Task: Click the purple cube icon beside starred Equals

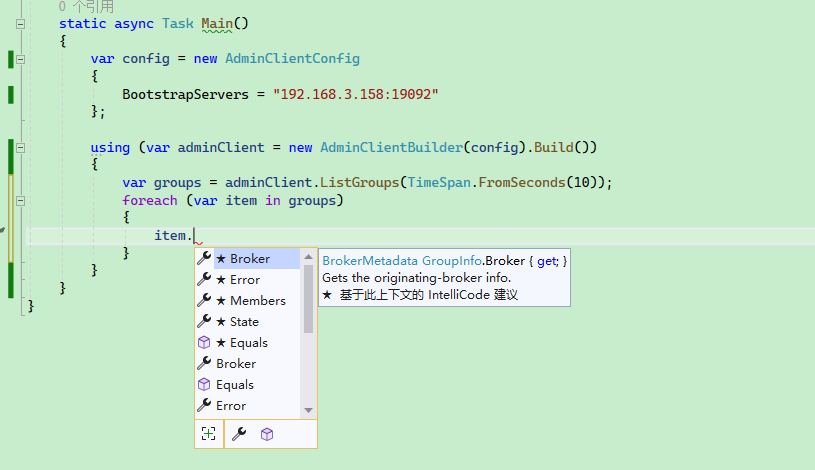Action: (204, 343)
